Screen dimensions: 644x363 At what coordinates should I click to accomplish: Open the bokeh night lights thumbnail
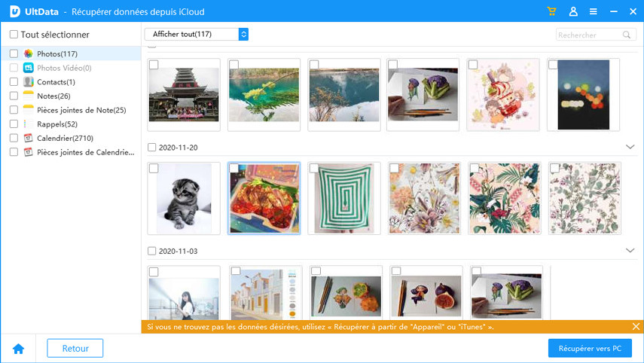583,95
